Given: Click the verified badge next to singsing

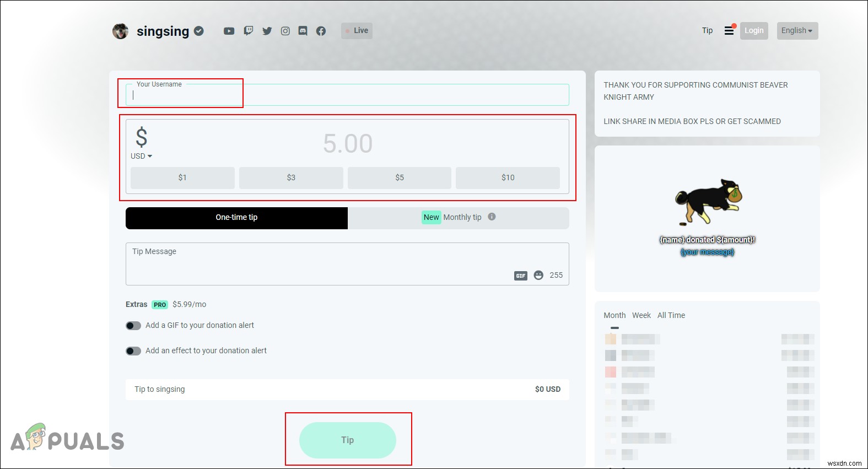Looking at the screenshot, I should pos(199,31).
